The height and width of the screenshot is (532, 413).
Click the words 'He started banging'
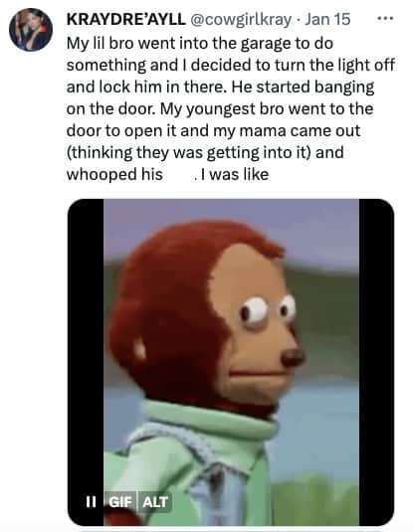pos(303,88)
